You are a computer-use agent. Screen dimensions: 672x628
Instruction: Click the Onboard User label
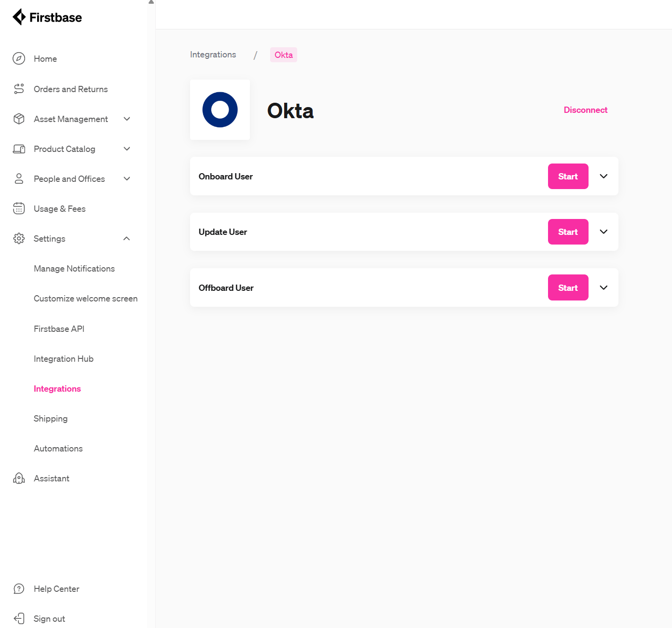tap(226, 177)
